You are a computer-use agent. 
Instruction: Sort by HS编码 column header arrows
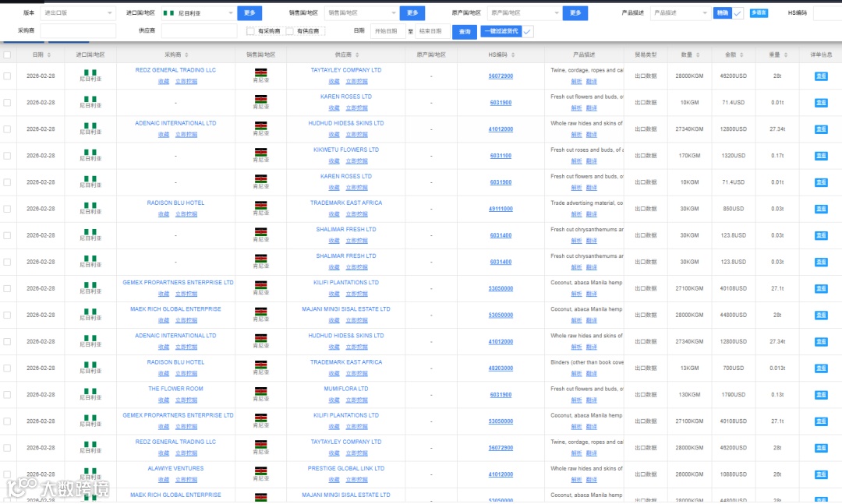click(513, 55)
